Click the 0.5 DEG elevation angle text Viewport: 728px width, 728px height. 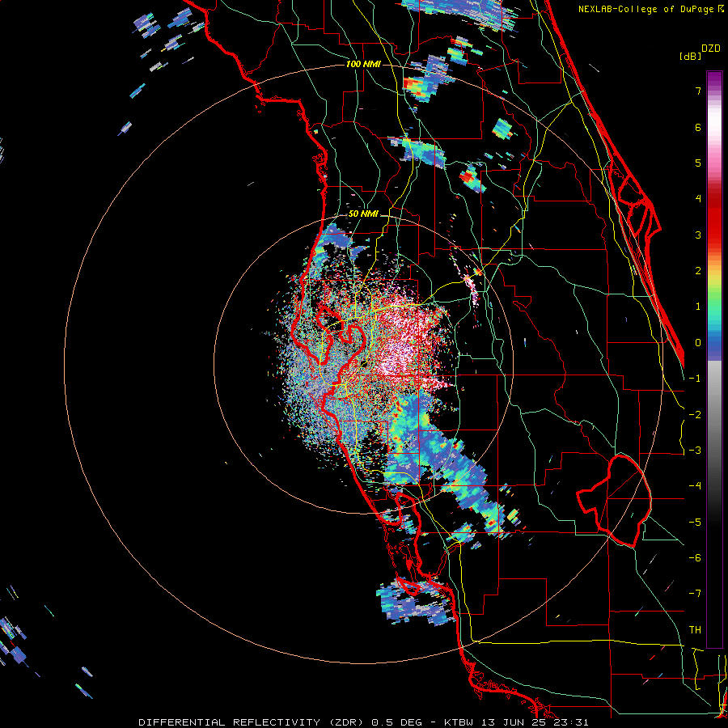[396, 722]
